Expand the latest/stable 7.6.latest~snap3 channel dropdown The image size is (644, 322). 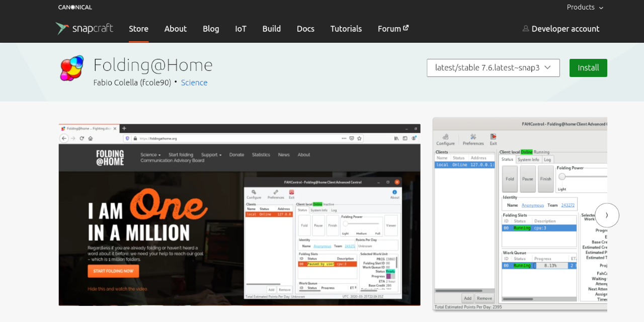[x=493, y=68]
